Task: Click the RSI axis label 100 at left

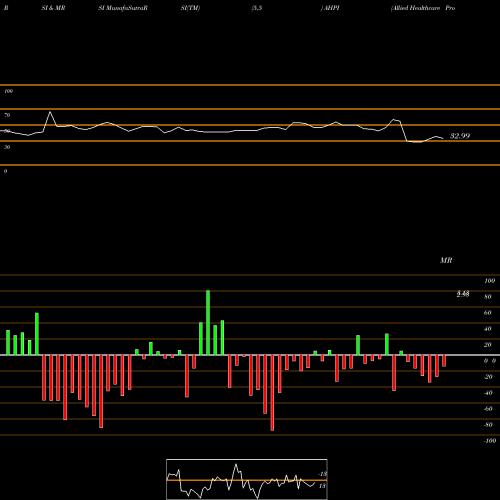Action: coord(8,91)
